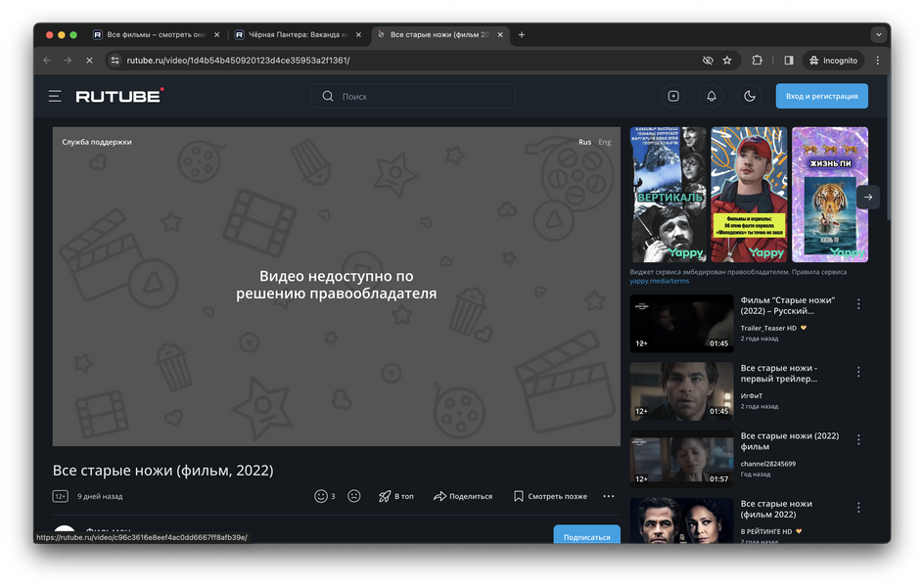924x587 pixels.
Task: Open more options next to 'Смотреть позже'
Action: 608,496
